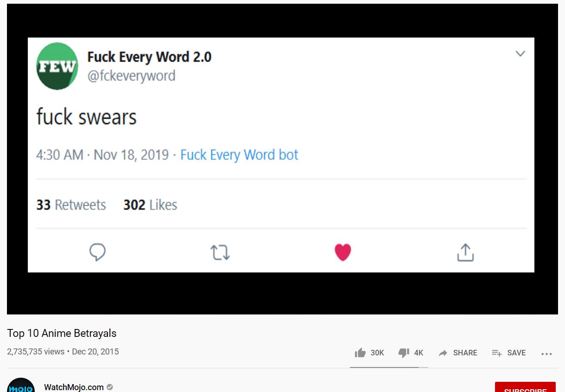Click the retweet icon inside the tweet

pyautogui.click(x=220, y=252)
